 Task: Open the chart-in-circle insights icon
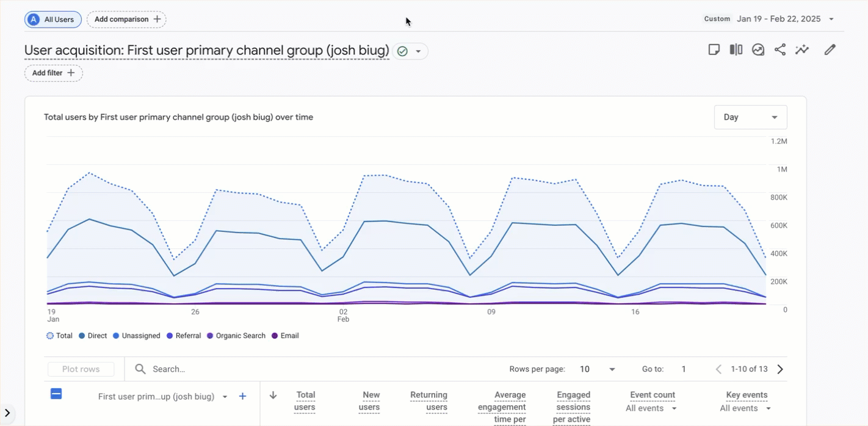[x=758, y=50]
